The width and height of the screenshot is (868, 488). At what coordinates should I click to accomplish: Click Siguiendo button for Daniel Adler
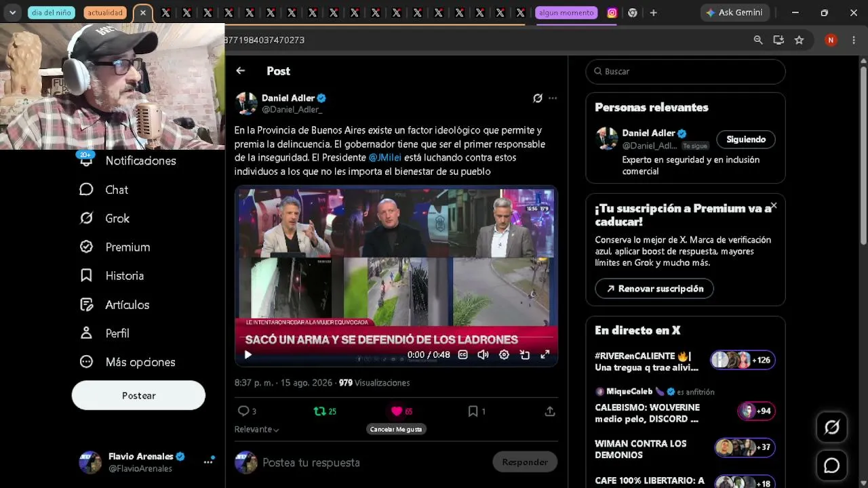pos(746,139)
